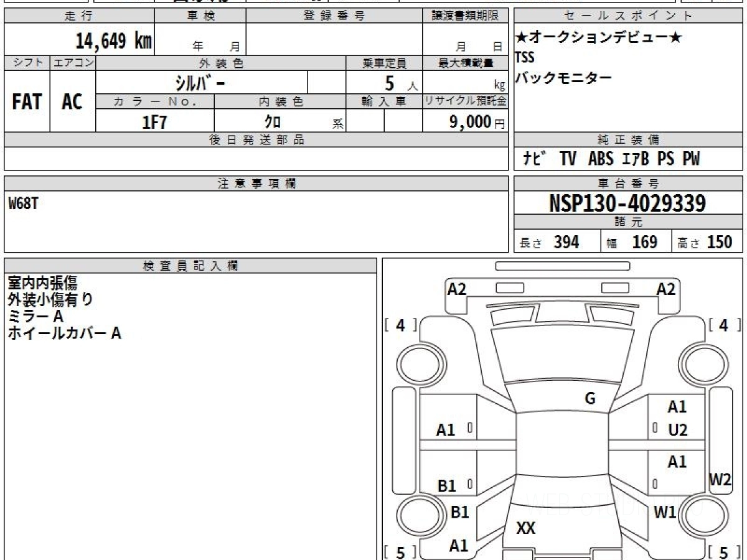Select the 外装小傷有り inspector note
Viewport: 747px width, 560px height.
[50, 300]
